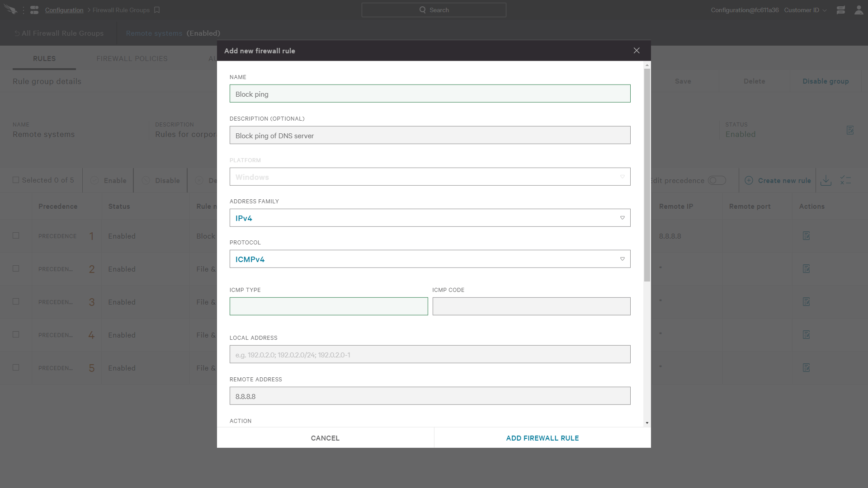868x488 pixels.
Task: Click ADD FIREWALL RULE button
Action: click(x=542, y=438)
